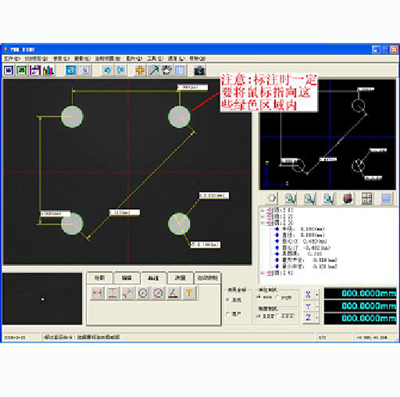
Task: Click the bottom-right gray circle in the image view
Action: click(x=179, y=224)
